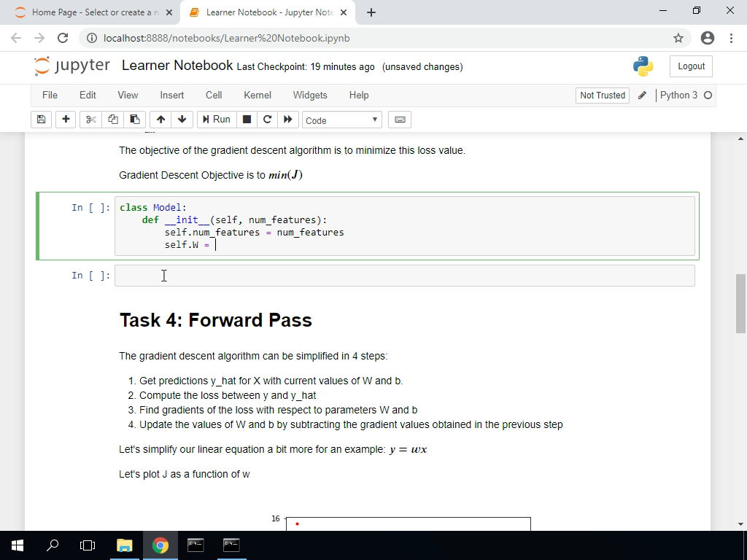Open second command prompt on taskbar
747x560 pixels.
click(x=231, y=545)
